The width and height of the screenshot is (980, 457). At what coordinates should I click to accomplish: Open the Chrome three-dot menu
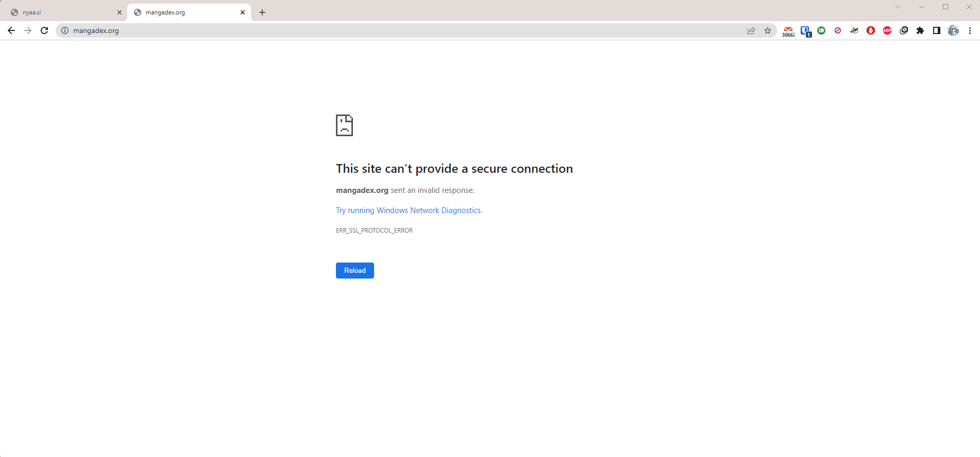pyautogui.click(x=970, y=31)
